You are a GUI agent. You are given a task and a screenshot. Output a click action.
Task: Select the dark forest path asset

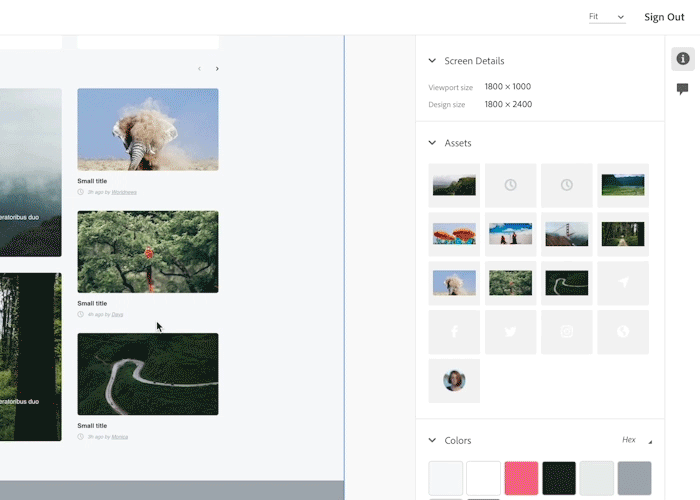coord(623,234)
